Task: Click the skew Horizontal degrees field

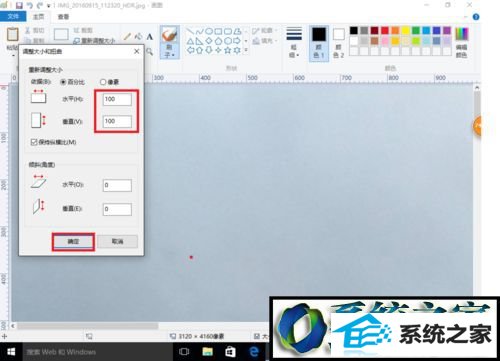Action: click(x=117, y=185)
